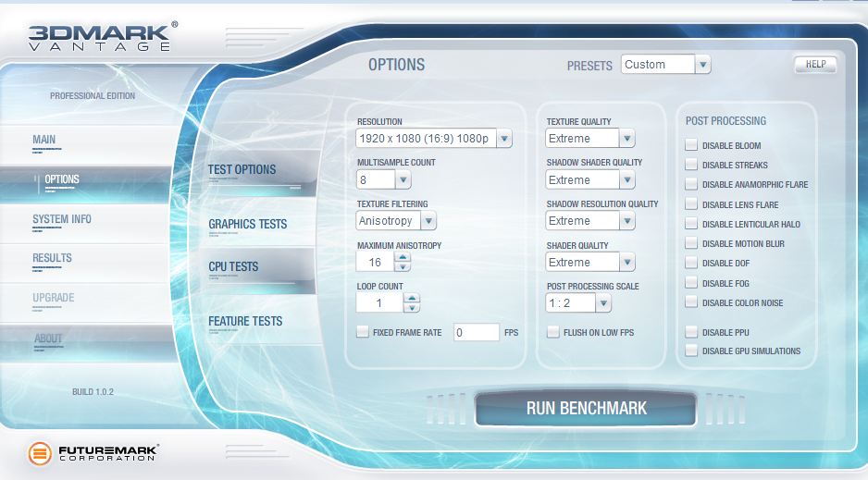This screenshot has width=868, height=480.
Task: Click the Build 1.0.2 text
Action: click(93, 391)
